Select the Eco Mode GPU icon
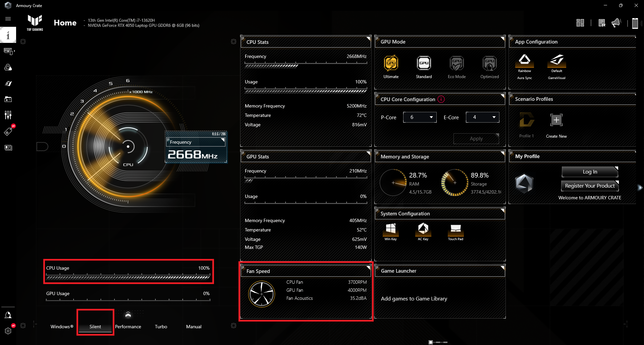This screenshot has height=345, width=644. click(x=457, y=63)
